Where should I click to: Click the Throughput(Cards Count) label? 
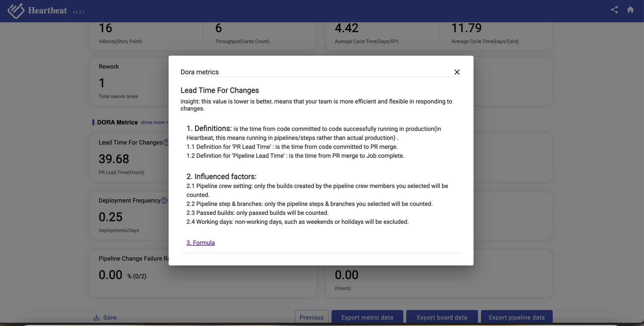click(x=242, y=41)
